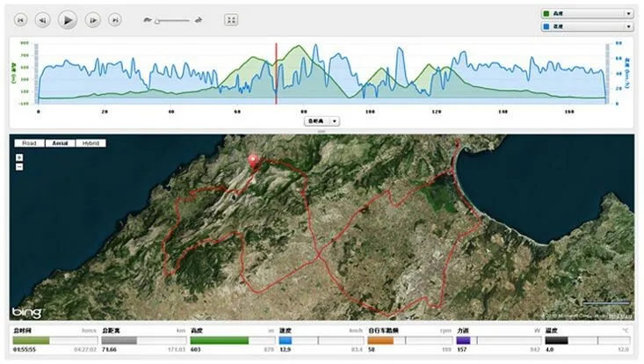Image resolution: width=644 pixels, height=364 pixels.
Task: Open the blue speed series dropdown
Action: pos(587,26)
